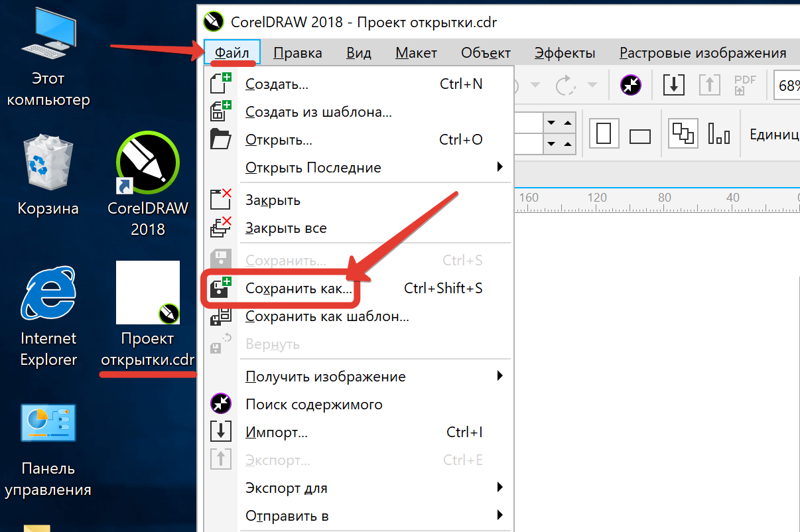Expand the Отправить в submenu

click(x=358, y=516)
